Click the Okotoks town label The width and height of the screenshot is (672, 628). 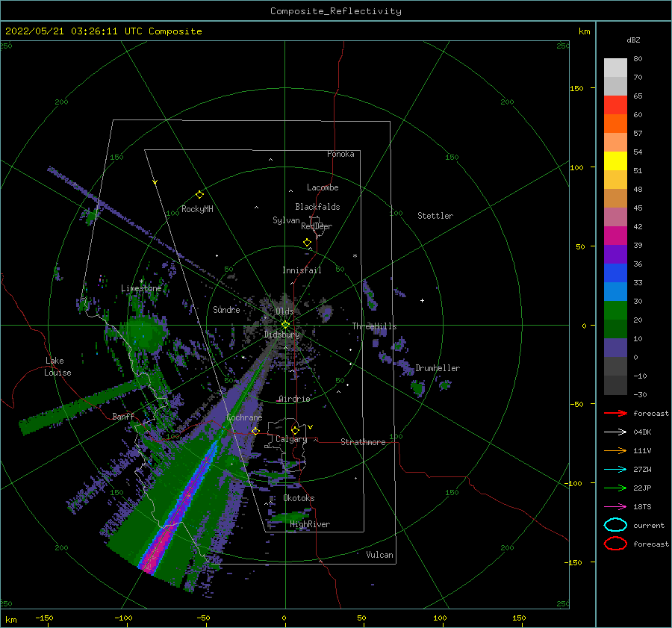coord(299,498)
